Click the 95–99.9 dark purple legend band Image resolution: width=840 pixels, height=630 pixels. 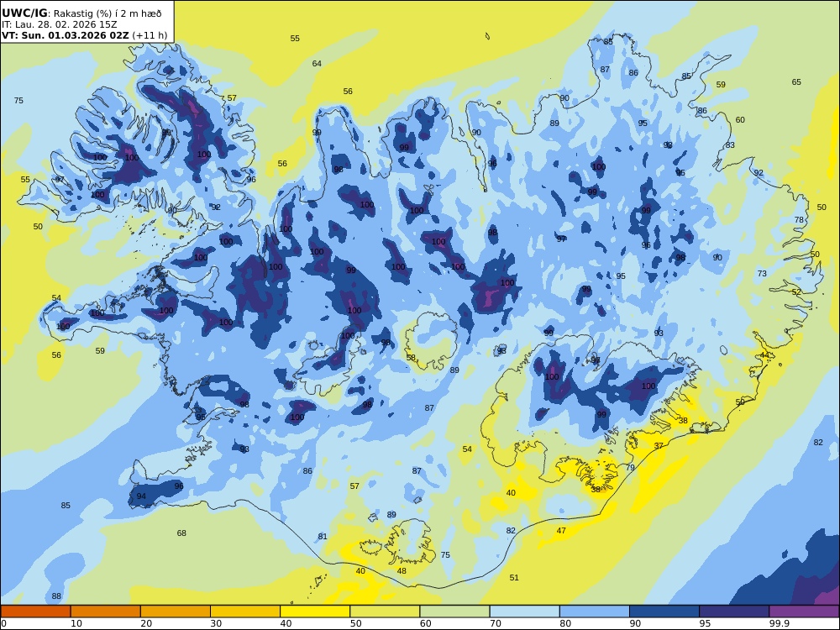734,612
